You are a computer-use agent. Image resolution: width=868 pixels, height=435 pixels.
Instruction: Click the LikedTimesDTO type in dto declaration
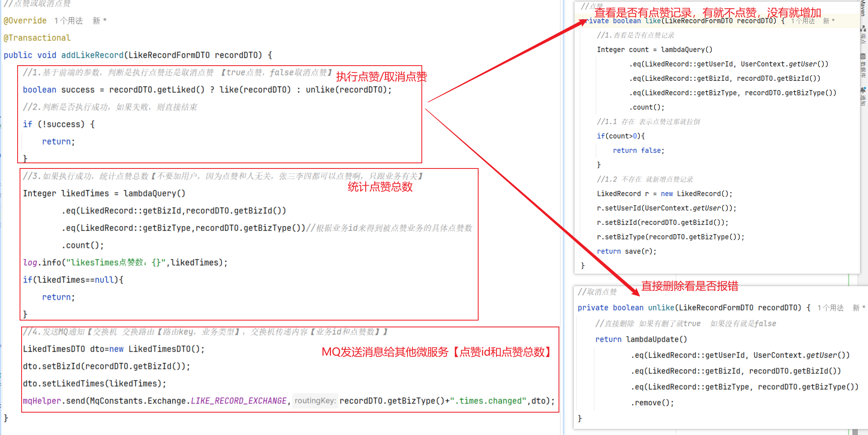click(54, 349)
